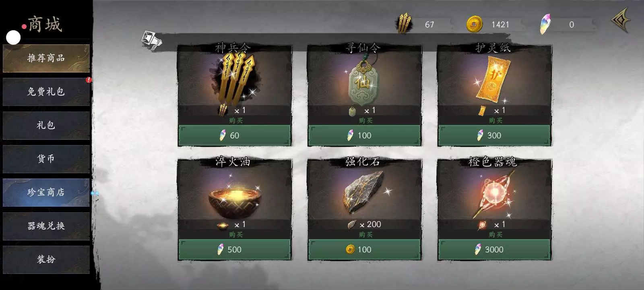This screenshot has width=644, height=290.
Task: Select the 寻仙令 jade pendant item image
Action: (x=363, y=80)
